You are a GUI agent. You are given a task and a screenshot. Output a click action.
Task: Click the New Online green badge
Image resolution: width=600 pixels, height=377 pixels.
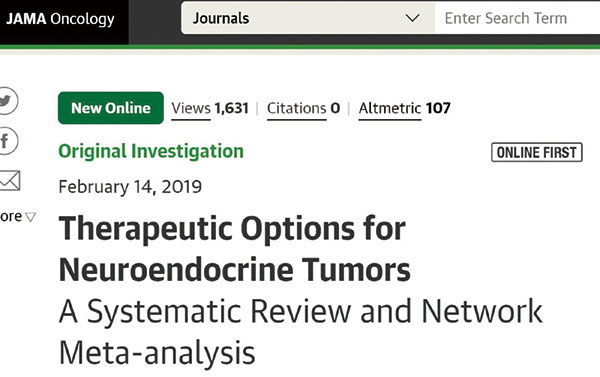[111, 108]
